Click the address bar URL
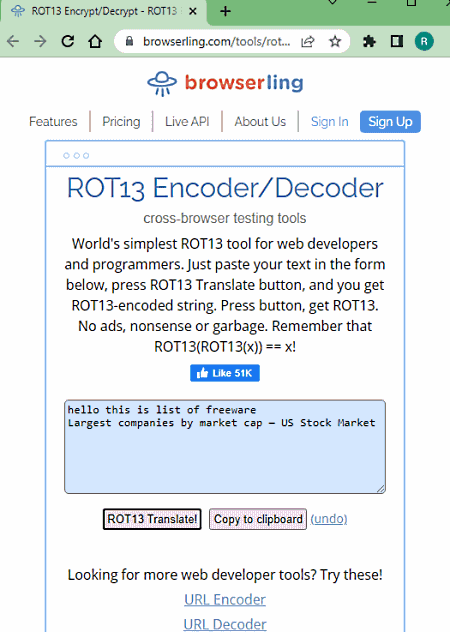The width and height of the screenshot is (450, 632). pos(217,41)
